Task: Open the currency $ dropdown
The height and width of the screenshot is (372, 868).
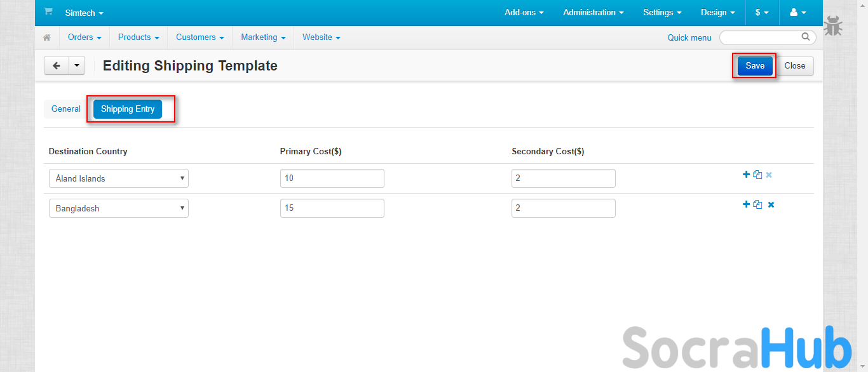Action: (x=762, y=12)
